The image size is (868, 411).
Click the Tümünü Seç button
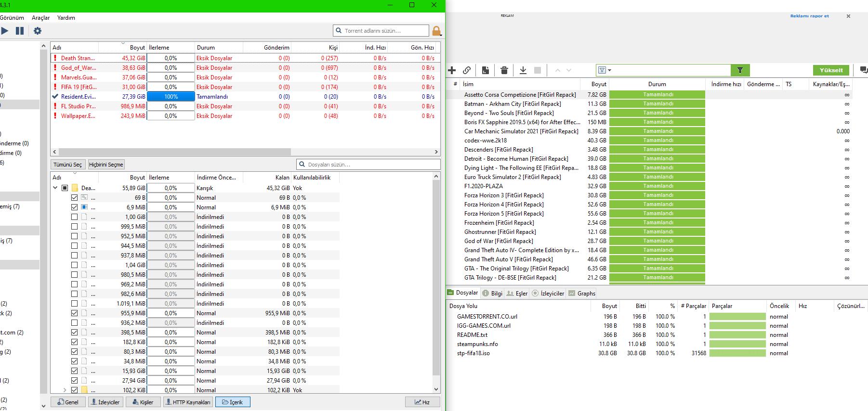pyautogui.click(x=68, y=165)
